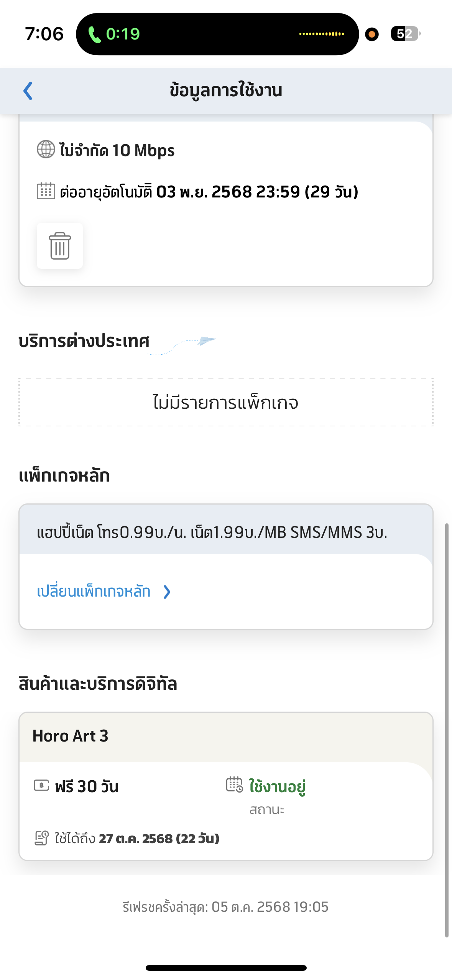
Task: Tap the trash delete icon
Action: click(x=60, y=246)
